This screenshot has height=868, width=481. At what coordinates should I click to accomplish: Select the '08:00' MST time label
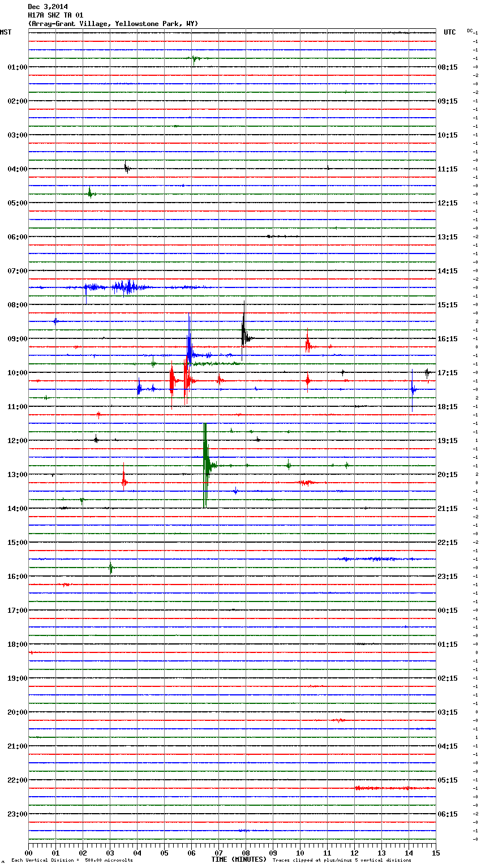point(18,305)
